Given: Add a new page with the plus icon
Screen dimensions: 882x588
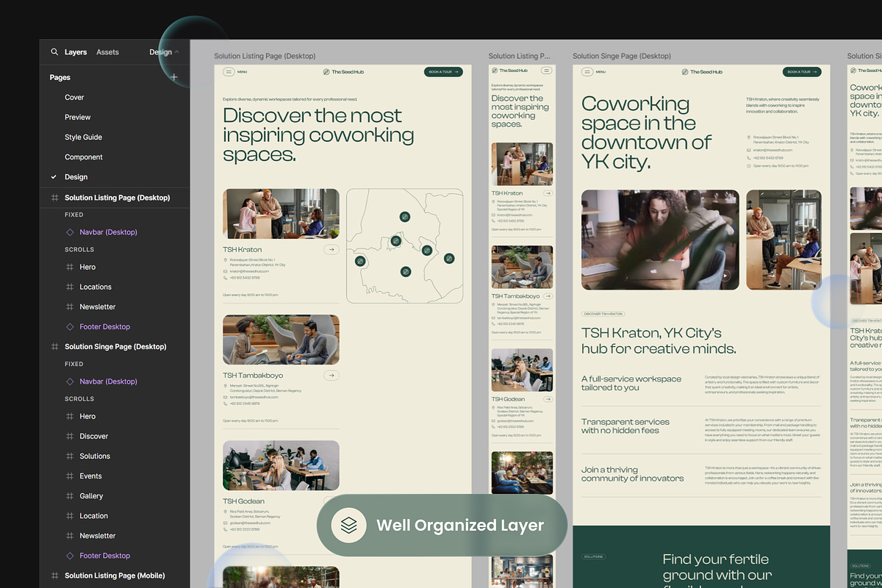Looking at the screenshot, I should click(x=174, y=77).
